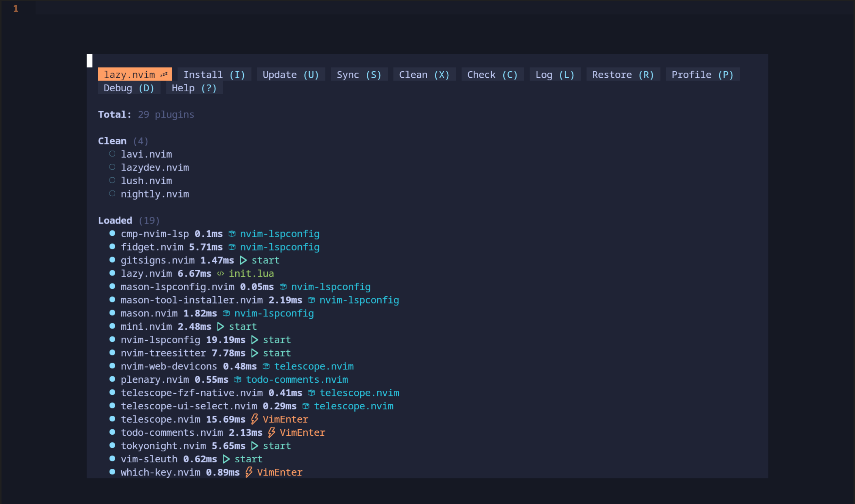The width and height of the screenshot is (855, 504).
Task: Click the hollow circle beside nightly.nvim
Action: point(112,194)
